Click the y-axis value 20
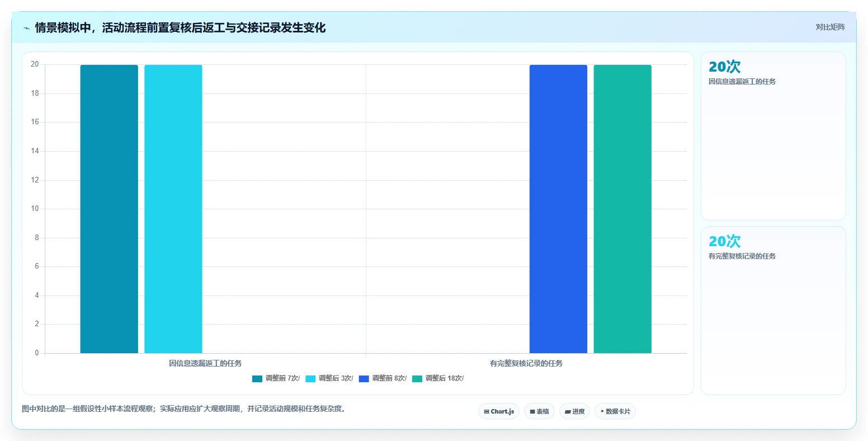Screen dimensions: 868x441 pos(35,64)
